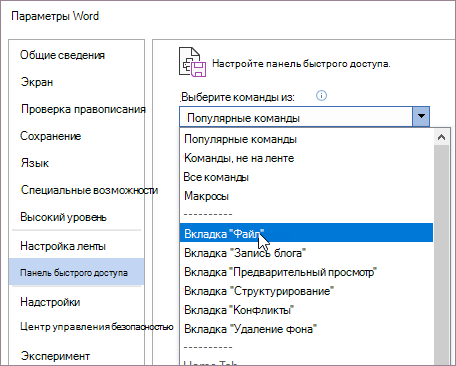Click the "Настройте панель быстрого доступа" heading

pyautogui.click(x=301, y=63)
